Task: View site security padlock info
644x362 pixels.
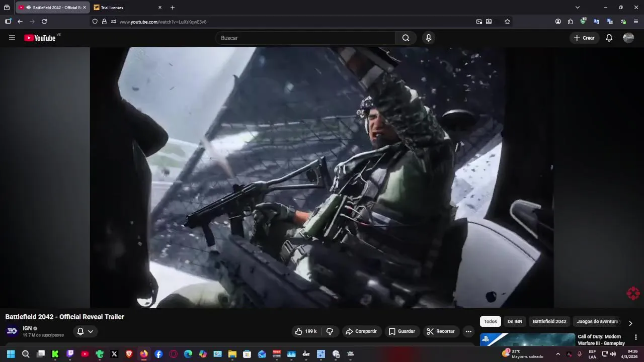Action: coord(104,22)
